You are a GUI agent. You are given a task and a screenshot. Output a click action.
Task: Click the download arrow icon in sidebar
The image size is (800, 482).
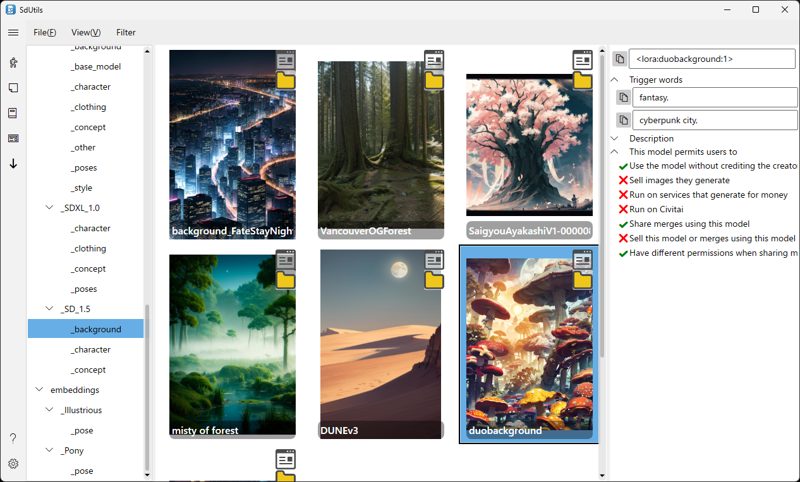click(13, 164)
